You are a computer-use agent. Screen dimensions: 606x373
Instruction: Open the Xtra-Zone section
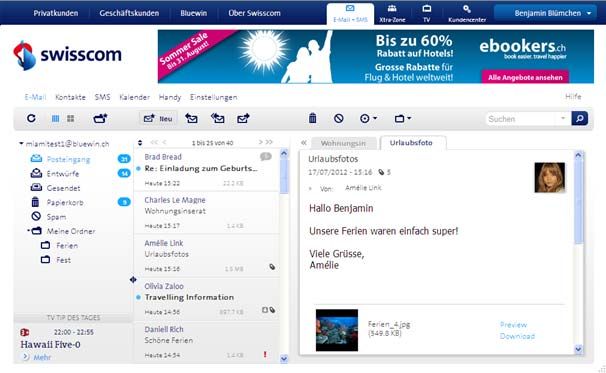(392, 14)
